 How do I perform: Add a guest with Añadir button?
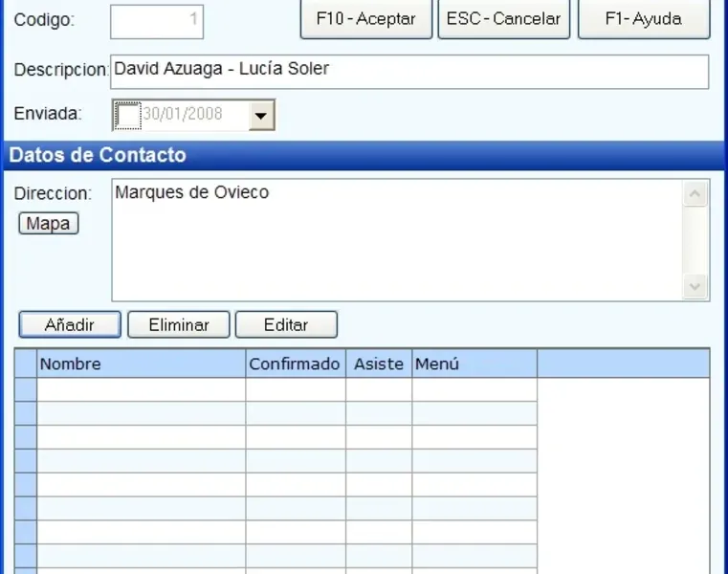(x=70, y=324)
